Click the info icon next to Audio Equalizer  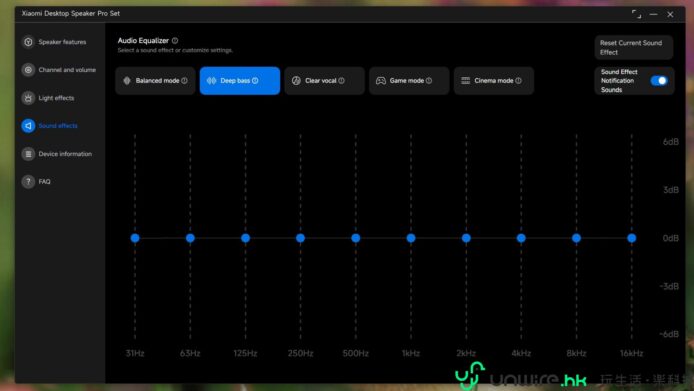(x=175, y=41)
